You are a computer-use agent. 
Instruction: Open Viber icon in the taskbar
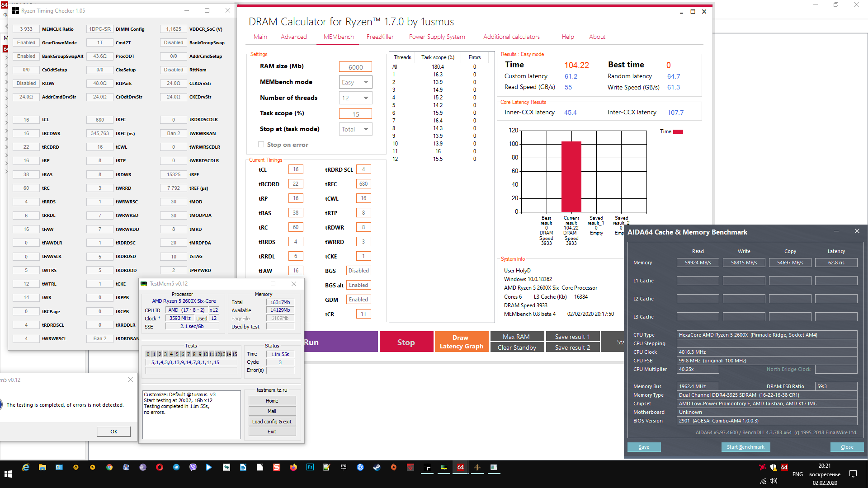point(193,467)
